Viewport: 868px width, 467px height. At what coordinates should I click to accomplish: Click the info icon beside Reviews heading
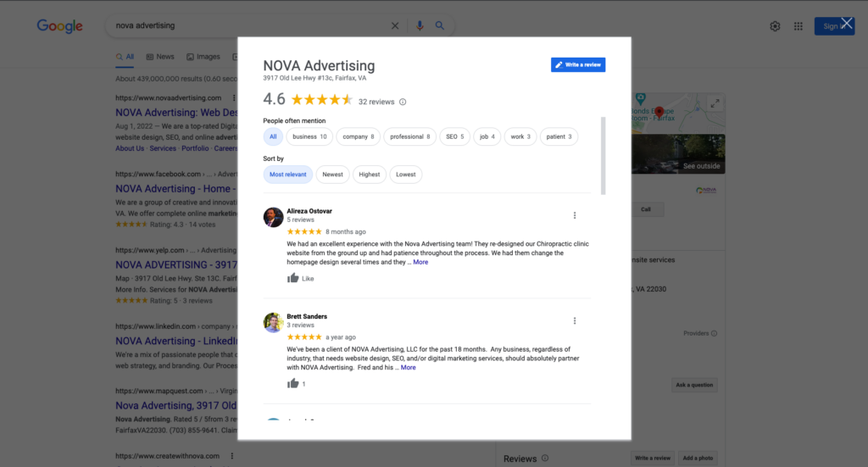[x=545, y=459]
